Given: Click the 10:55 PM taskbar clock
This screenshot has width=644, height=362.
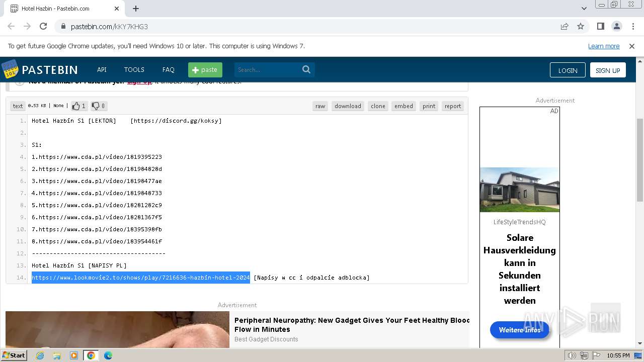Looking at the screenshot, I should (x=618, y=355).
